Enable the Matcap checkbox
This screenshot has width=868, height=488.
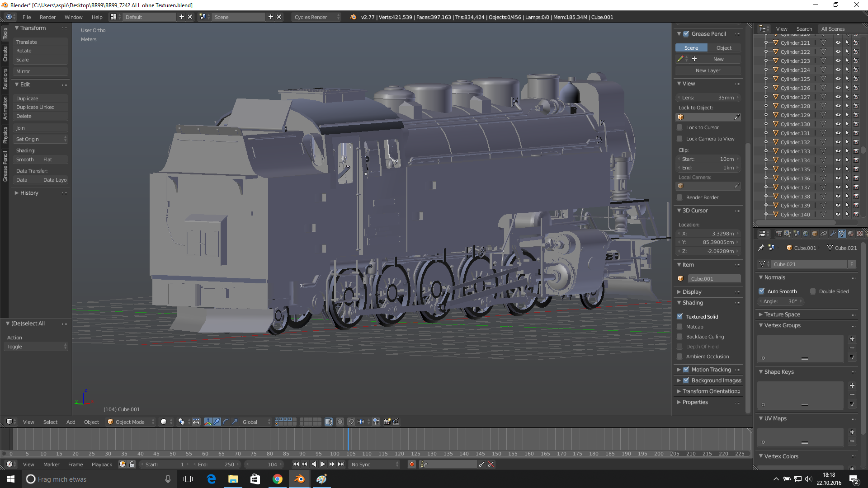point(679,326)
